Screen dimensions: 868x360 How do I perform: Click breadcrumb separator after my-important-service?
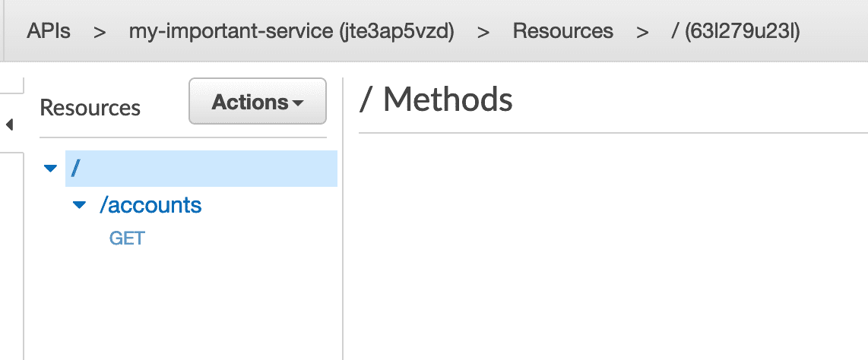pyautogui.click(x=484, y=32)
